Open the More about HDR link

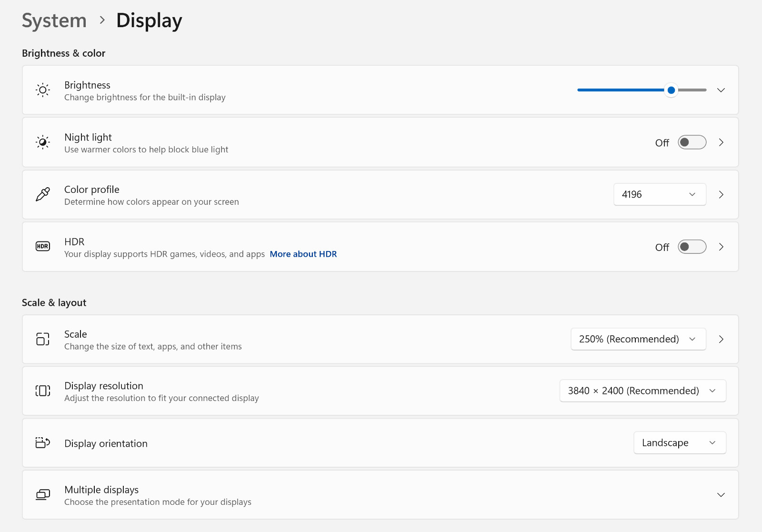tap(303, 254)
